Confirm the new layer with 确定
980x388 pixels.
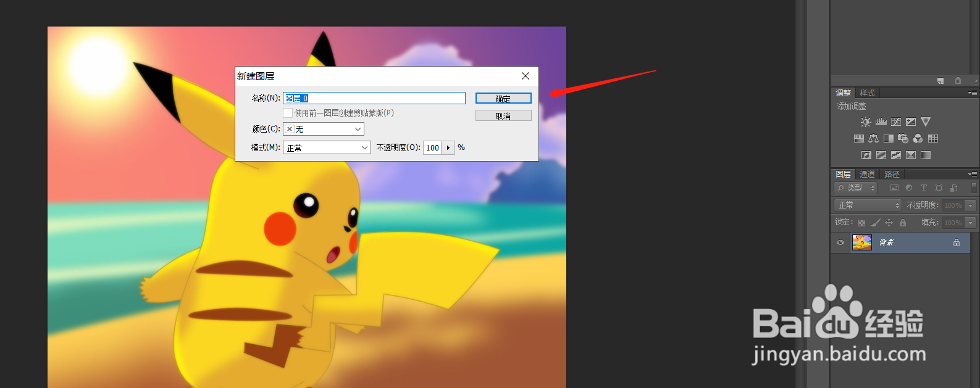[x=503, y=98]
